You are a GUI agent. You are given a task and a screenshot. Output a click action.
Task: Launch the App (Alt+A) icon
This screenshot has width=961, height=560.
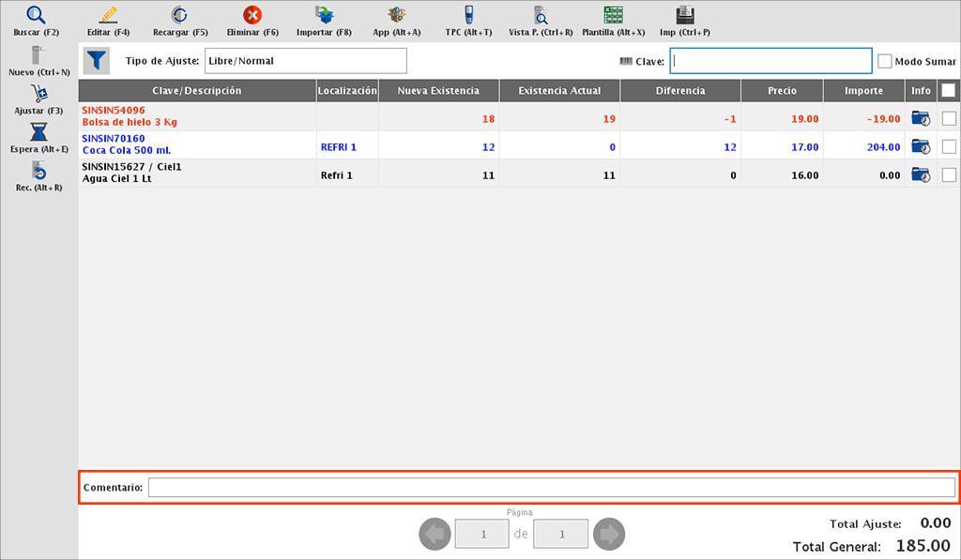pyautogui.click(x=396, y=16)
